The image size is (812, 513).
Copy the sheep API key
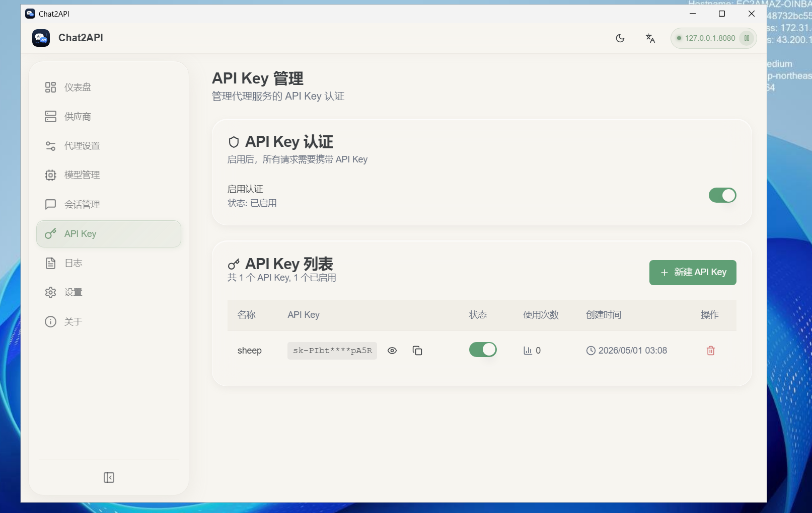pyautogui.click(x=417, y=351)
